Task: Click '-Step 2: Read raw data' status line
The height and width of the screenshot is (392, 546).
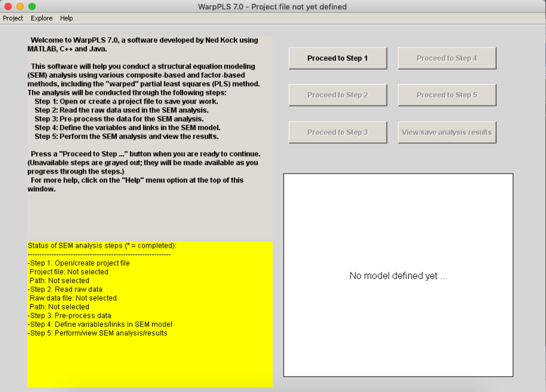Action: (65, 289)
